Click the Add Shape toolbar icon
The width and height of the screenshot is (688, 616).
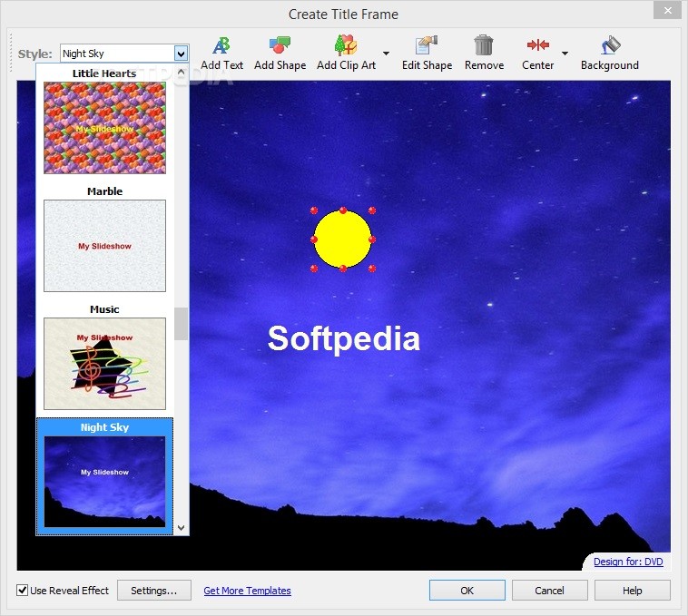(x=280, y=45)
